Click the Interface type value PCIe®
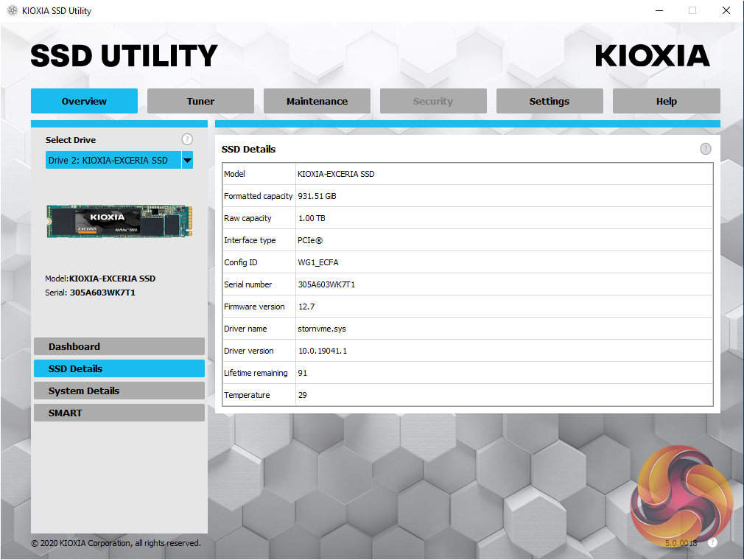Screen dimensions: 744x560 click(x=310, y=240)
